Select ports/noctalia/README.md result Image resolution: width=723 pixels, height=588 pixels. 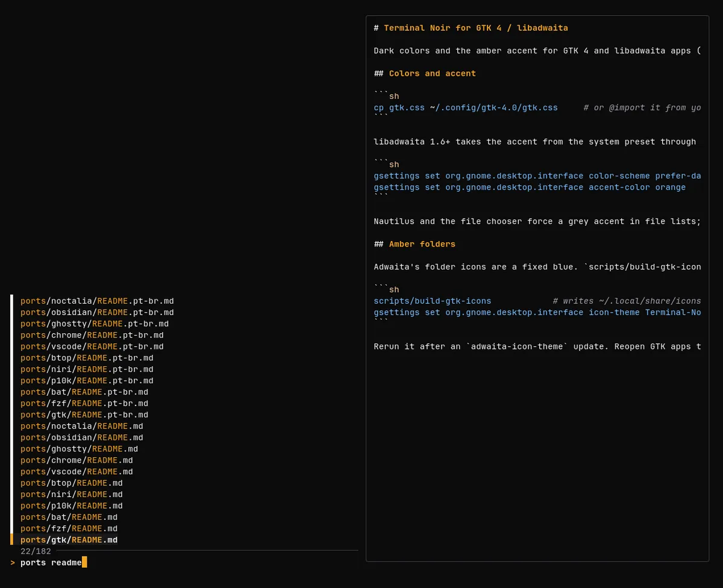tap(82, 426)
